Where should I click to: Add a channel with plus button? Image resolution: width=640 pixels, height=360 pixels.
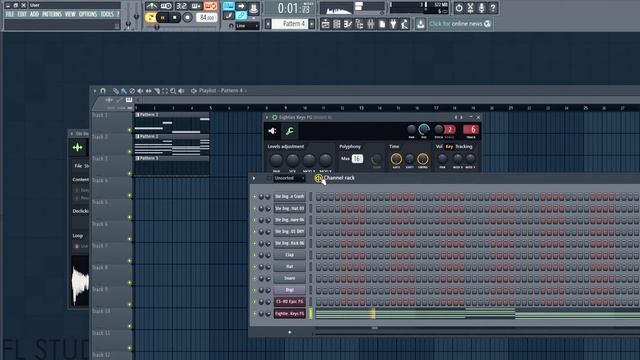coord(290,332)
